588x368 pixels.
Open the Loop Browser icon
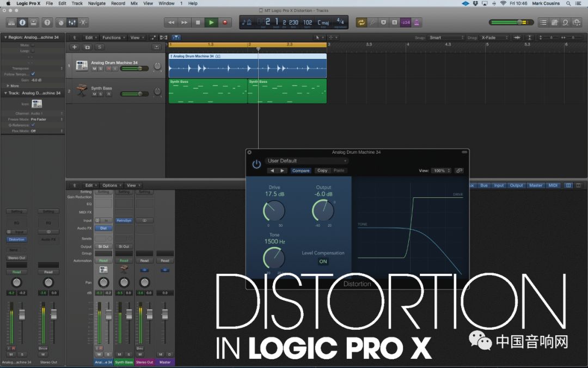pos(565,22)
